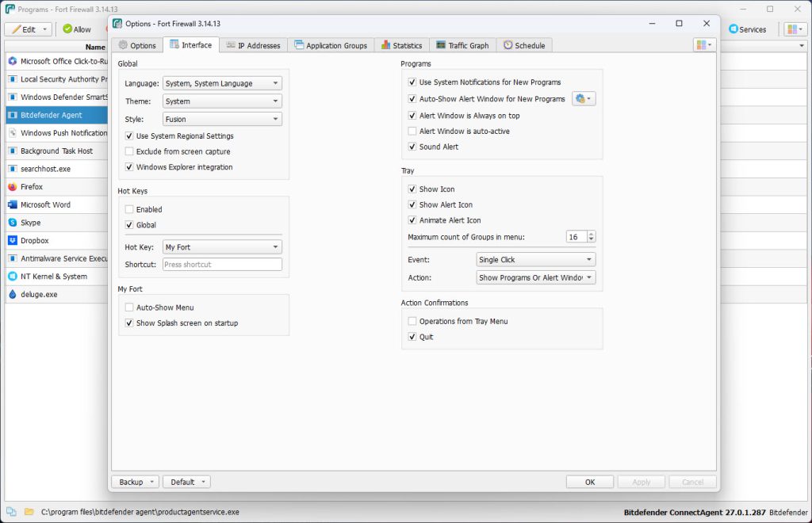Open the tray Event dropdown showing Single Click
Screen dimensions: 812x523
pyautogui.click(x=536, y=259)
